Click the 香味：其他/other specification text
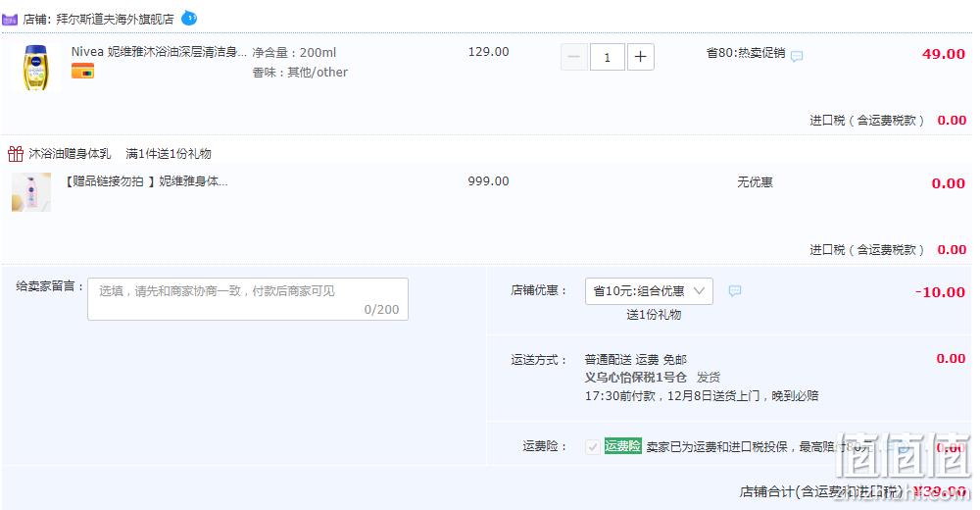980x510 pixels. point(300,72)
